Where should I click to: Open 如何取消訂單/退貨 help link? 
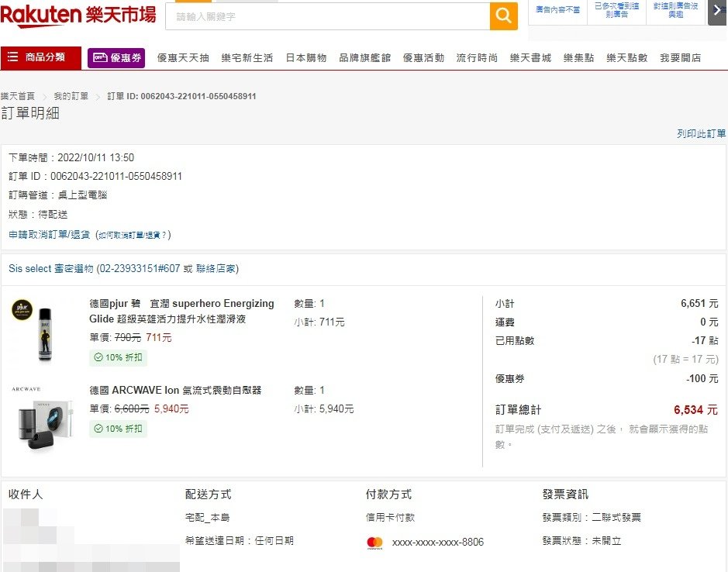pyautogui.click(x=133, y=236)
